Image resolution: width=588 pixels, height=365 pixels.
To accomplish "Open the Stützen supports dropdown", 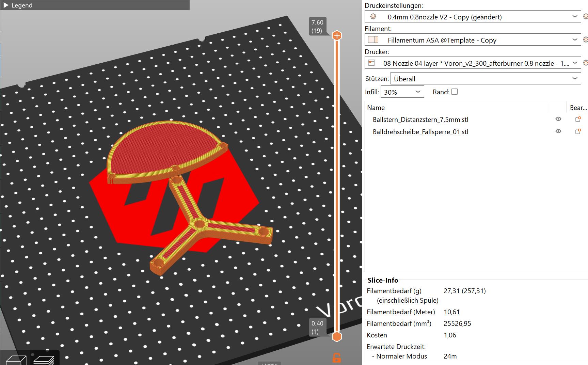I will click(486, 79).
